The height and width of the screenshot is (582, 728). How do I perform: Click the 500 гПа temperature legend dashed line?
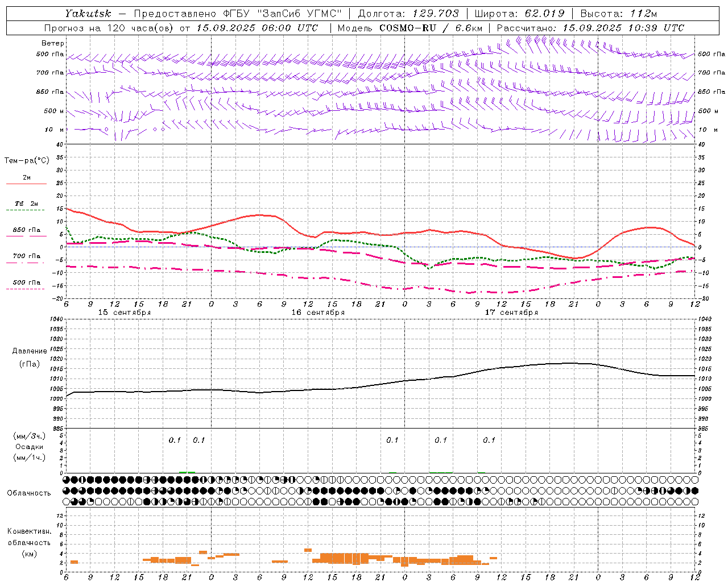tap(25, 289)
